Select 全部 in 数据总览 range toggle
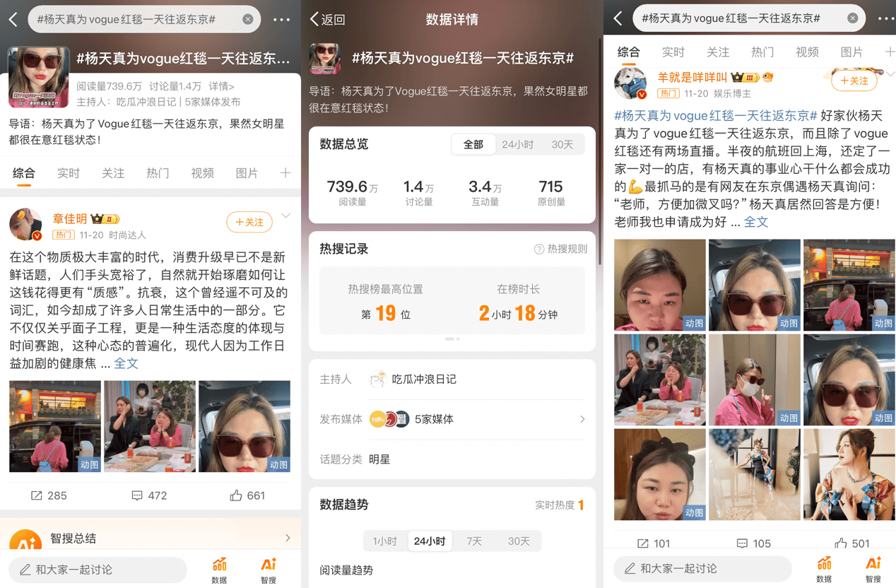 click(x=473, y=144)
